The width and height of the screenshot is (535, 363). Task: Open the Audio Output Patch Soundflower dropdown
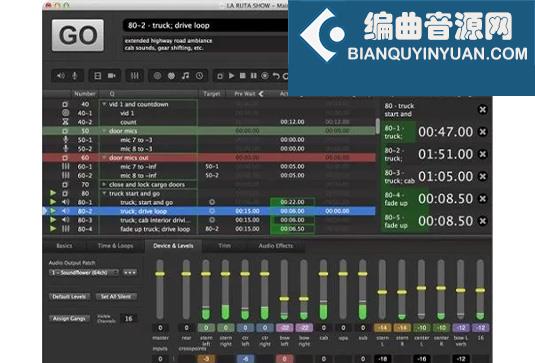(84, 273)
